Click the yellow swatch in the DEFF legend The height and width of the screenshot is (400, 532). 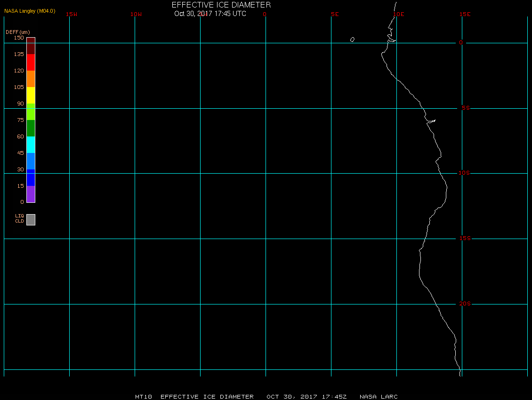coord(31,96)
